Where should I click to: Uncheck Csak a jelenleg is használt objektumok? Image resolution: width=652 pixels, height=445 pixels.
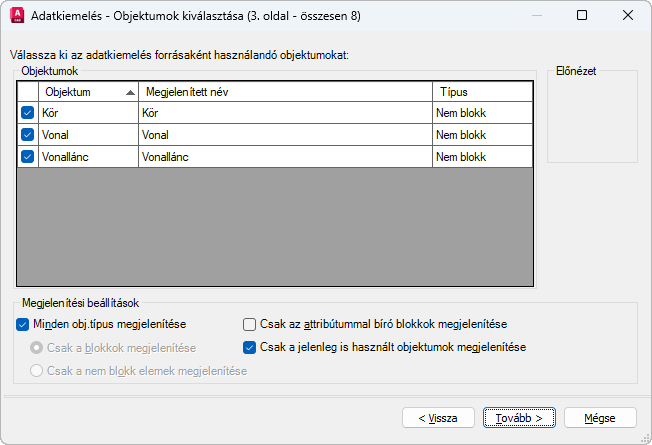click(250, 348)
